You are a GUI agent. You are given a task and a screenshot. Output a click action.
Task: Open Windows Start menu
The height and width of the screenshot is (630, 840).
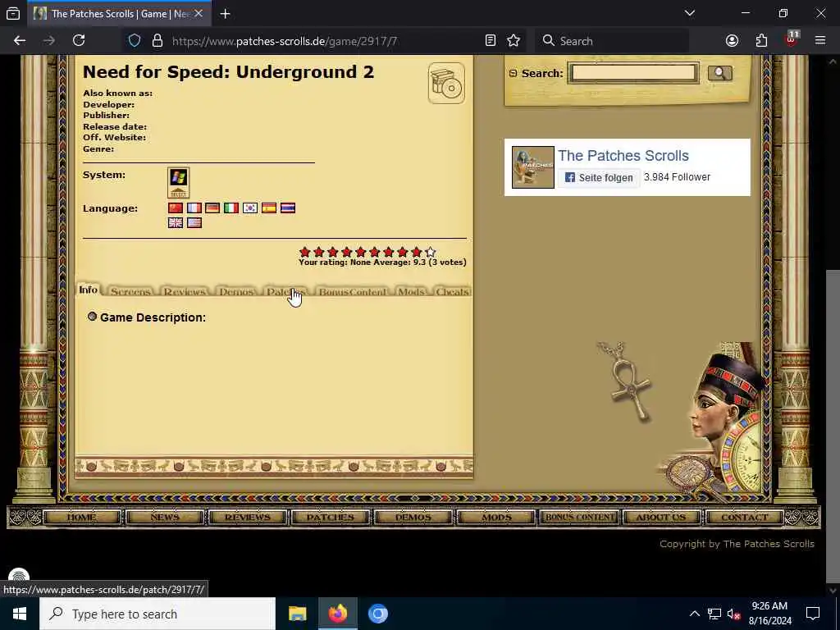(x=20, y=614)
